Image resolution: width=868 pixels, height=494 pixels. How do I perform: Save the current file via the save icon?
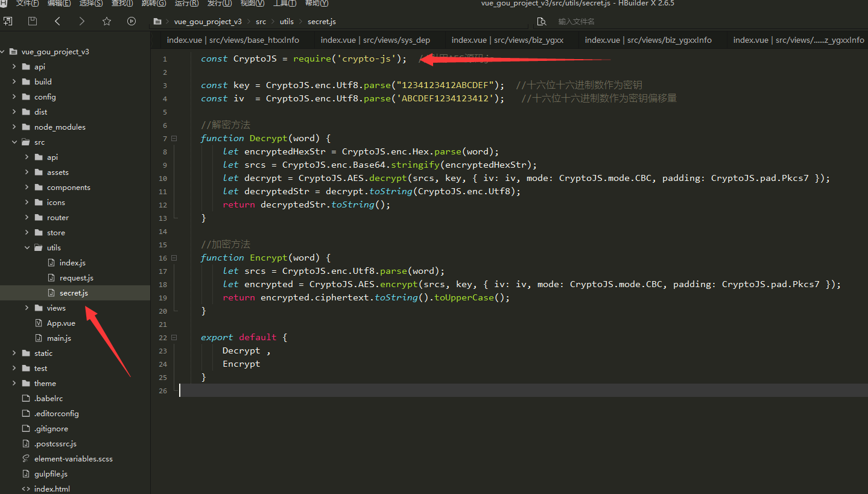[32, 21]
